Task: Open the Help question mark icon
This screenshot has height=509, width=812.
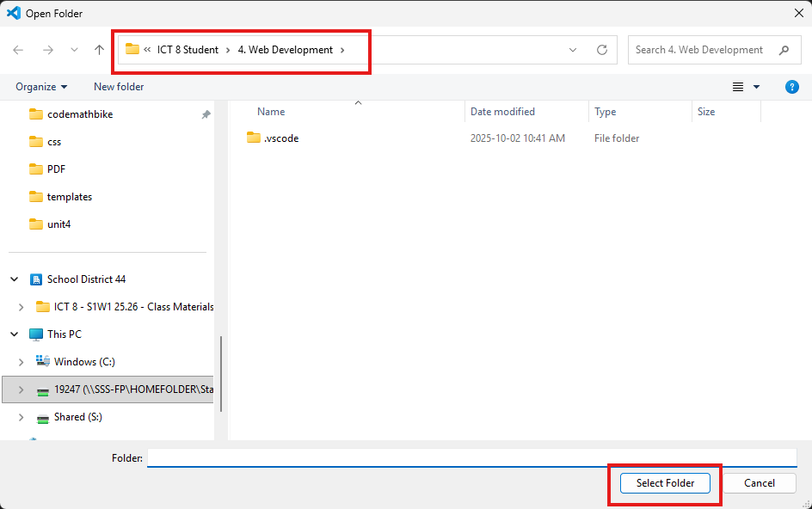Action: 791,86
